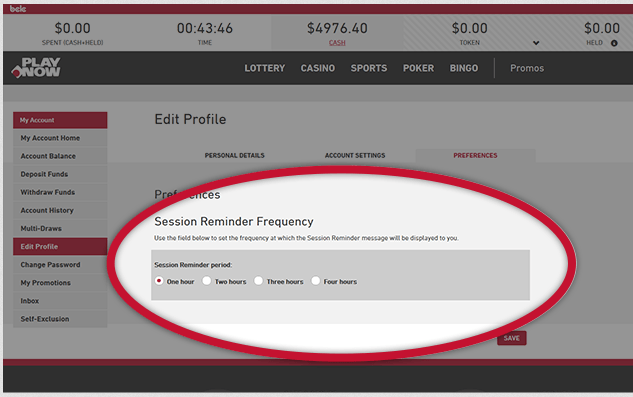Open the CASINO menu
This screenshot has width=633, height=397.
pyautogui.click(x=318, y=68)
